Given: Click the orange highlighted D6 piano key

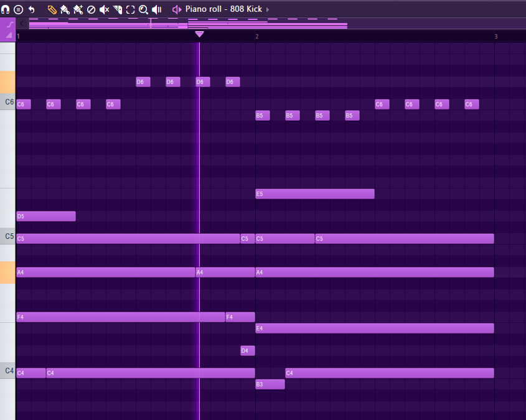Looking at the screenshot, I should (x=7, y=82).
